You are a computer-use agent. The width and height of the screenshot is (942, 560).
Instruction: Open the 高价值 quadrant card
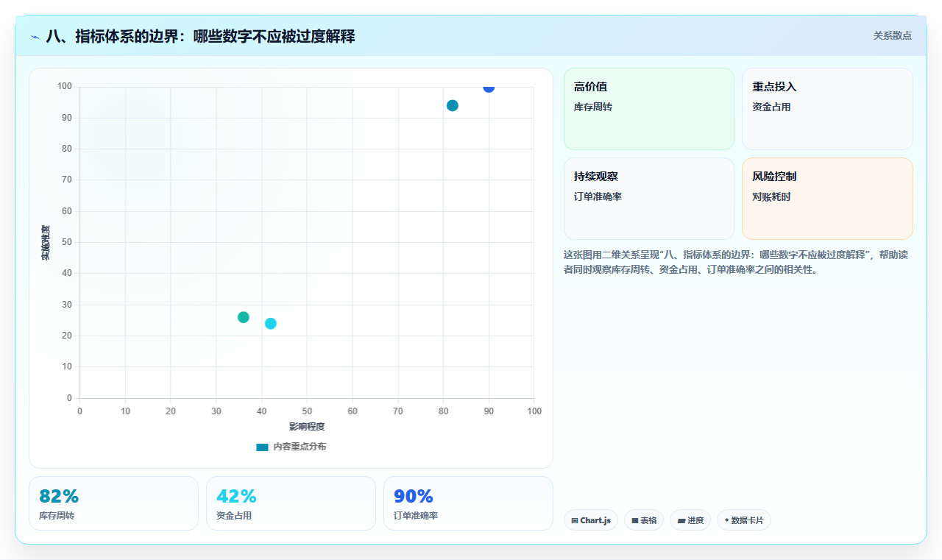tap(649, 109)
